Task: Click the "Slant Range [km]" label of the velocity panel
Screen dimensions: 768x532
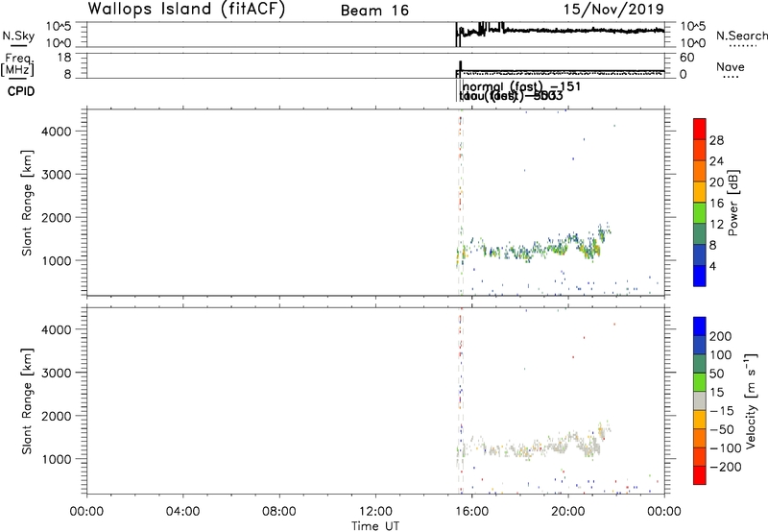Action: (x=27, y=401)
